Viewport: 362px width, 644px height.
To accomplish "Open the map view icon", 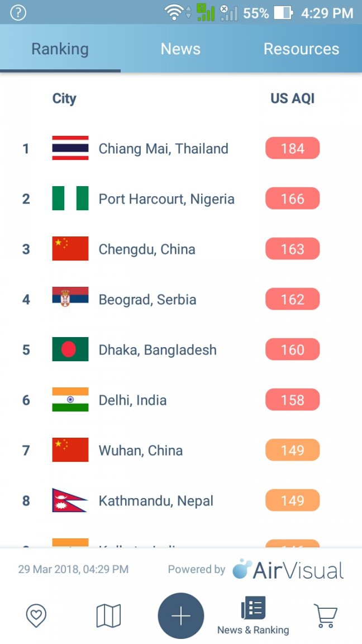I will point(108,616).
